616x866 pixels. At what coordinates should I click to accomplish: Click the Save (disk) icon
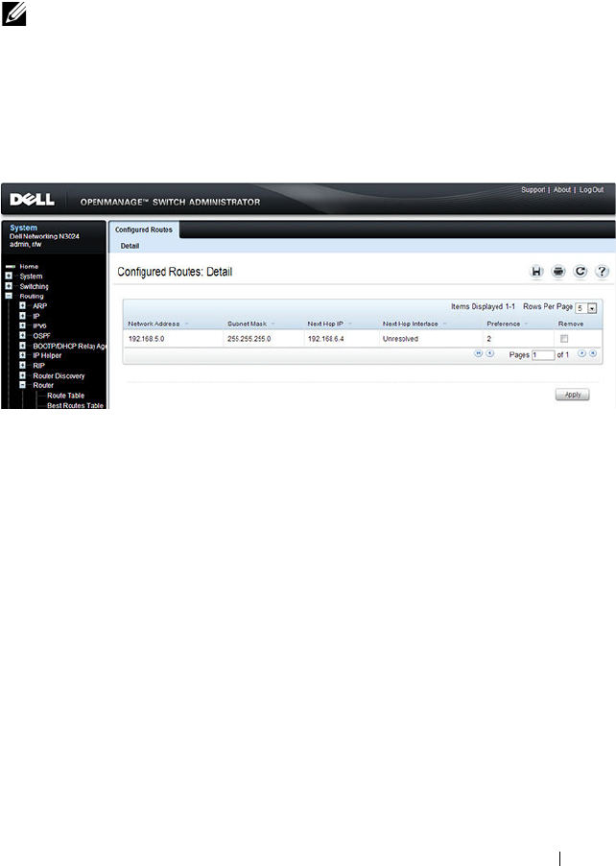click(x=536, y=271)
